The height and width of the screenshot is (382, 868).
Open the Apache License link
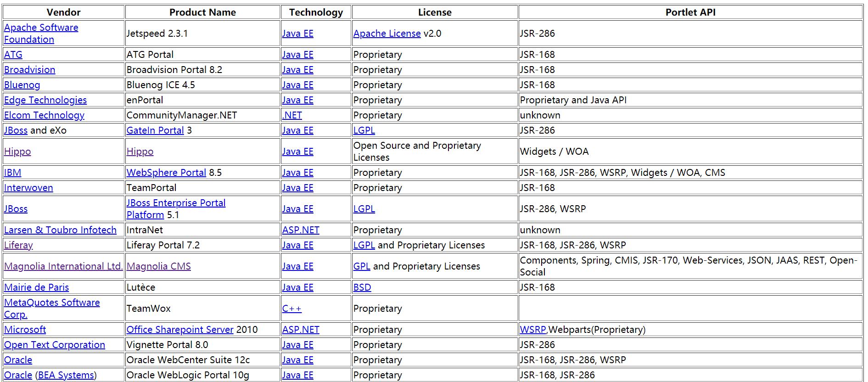pos(387,34)
